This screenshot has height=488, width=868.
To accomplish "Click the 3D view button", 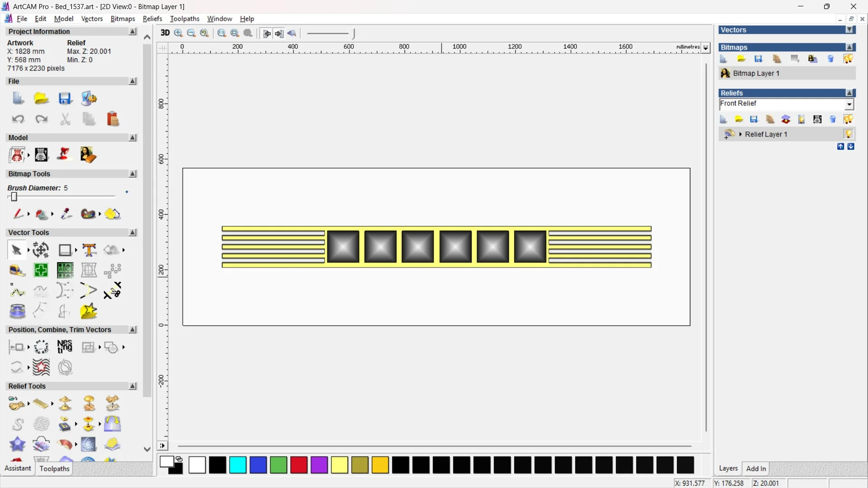I will (165, 33).
